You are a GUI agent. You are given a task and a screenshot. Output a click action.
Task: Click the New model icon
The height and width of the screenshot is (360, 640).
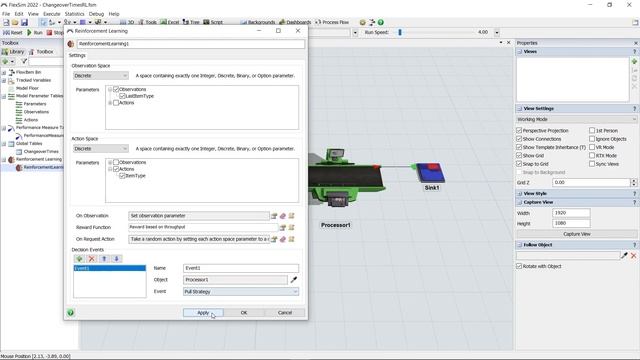coord(6,22)
